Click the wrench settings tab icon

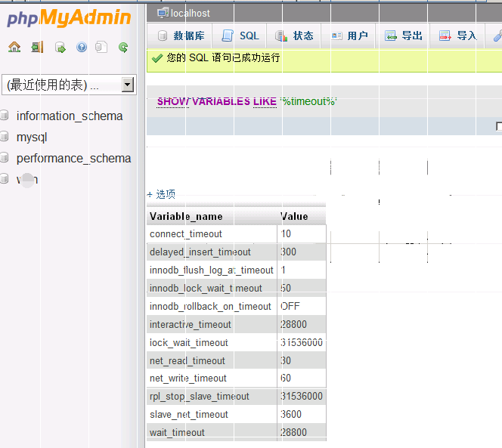tap(497, 36)
